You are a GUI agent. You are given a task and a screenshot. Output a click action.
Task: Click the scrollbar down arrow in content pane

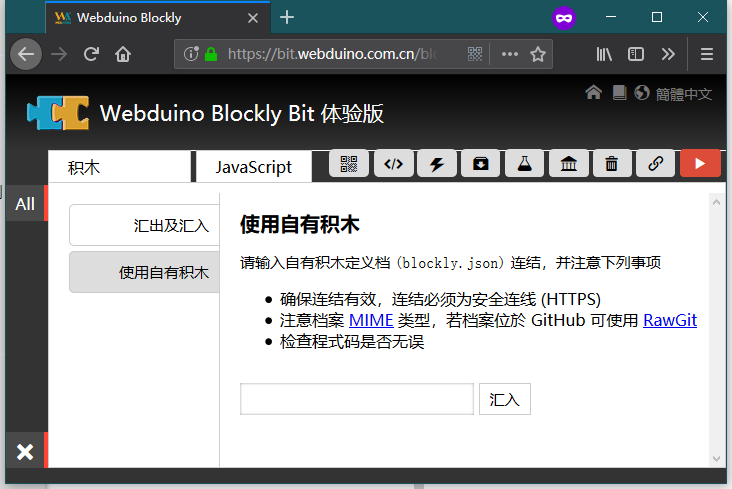pyautogui.click(x=717, y=459)
